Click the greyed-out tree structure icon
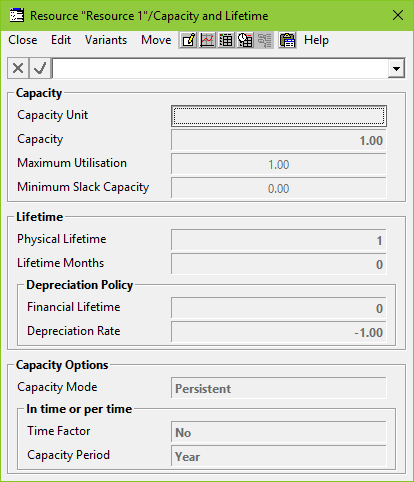 point(264,40)
